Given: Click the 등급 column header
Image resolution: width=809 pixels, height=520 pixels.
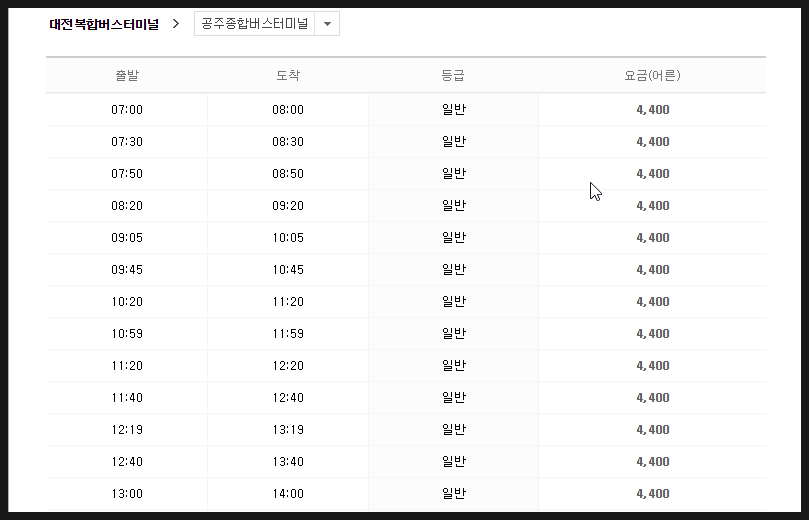Looking at the screenshot, I should click(453, 75).
